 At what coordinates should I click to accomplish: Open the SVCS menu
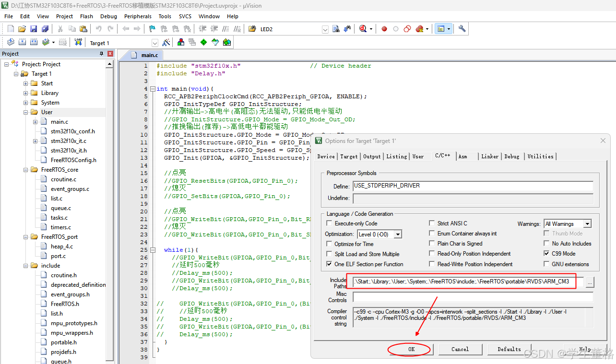(x=185, y=16)
